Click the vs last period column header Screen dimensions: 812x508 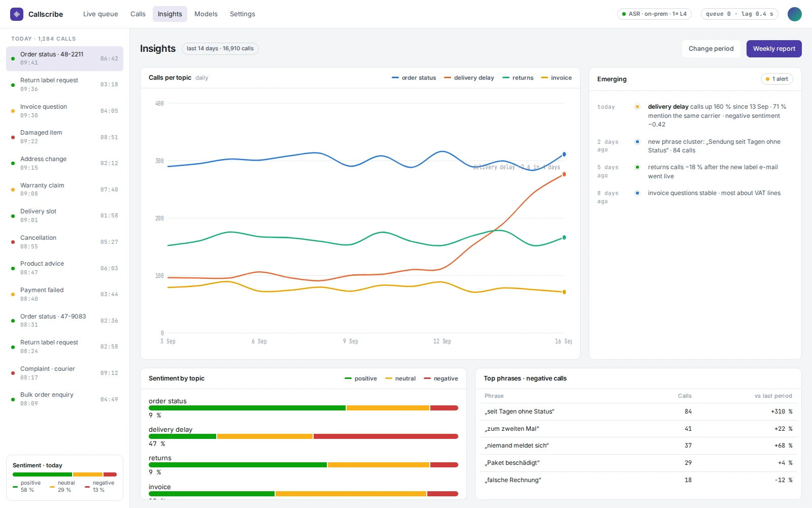point(773,396)
